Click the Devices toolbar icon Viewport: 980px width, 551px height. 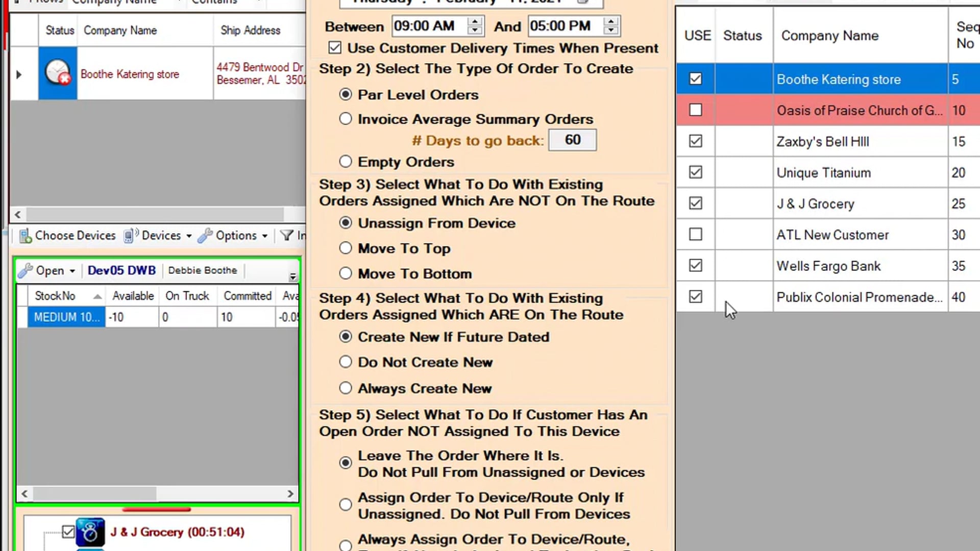[x=130, y=235]
